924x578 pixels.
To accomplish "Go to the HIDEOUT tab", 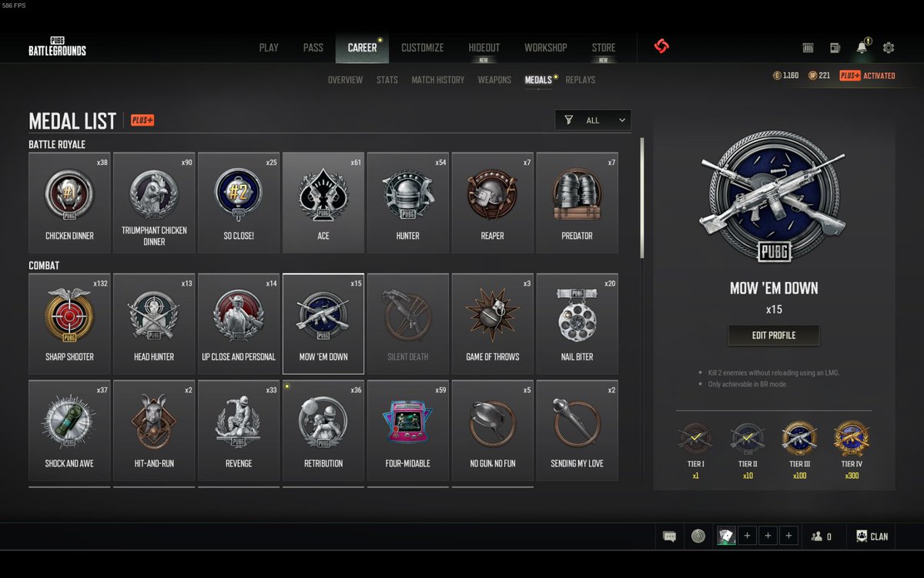I will (x=484, y=48).
